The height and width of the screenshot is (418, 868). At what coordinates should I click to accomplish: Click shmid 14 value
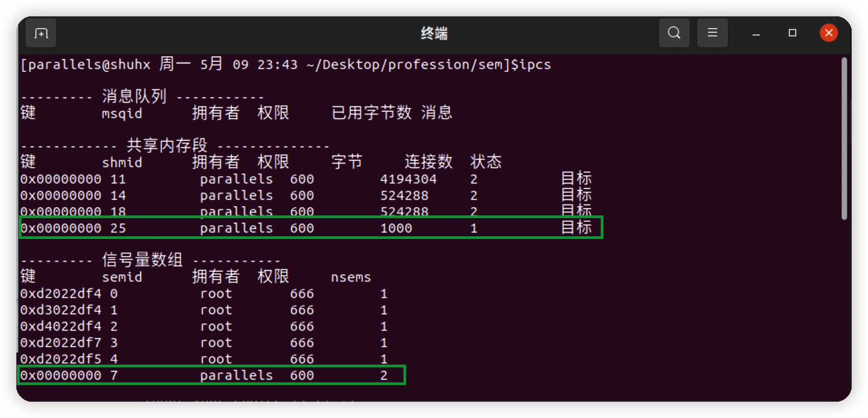118,195
